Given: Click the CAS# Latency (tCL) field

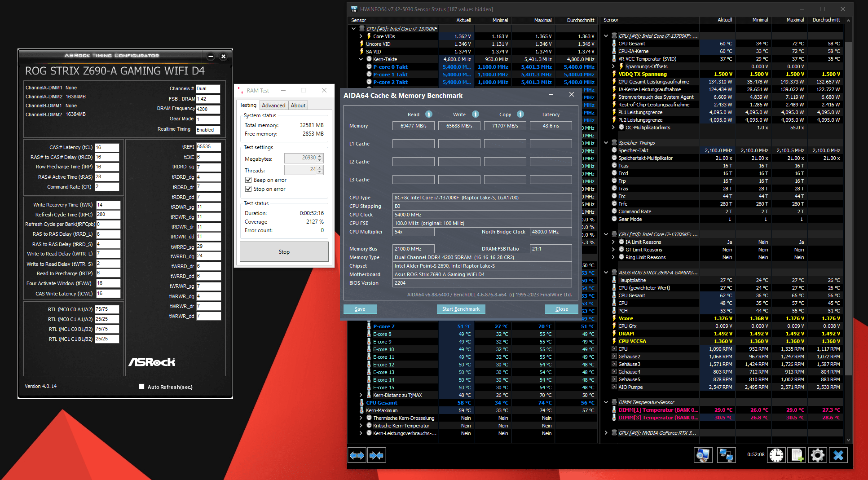Looking at the screenshot, I should [107, 147].
